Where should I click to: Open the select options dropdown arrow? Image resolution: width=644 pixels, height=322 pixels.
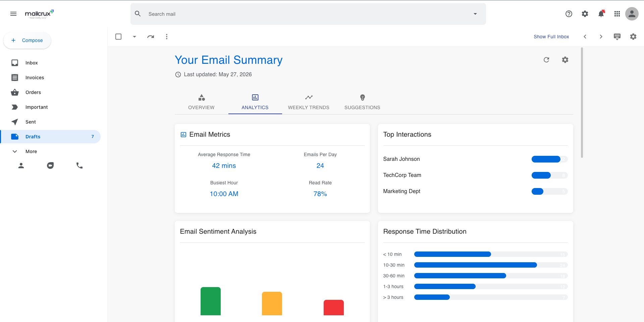[135, 37]
